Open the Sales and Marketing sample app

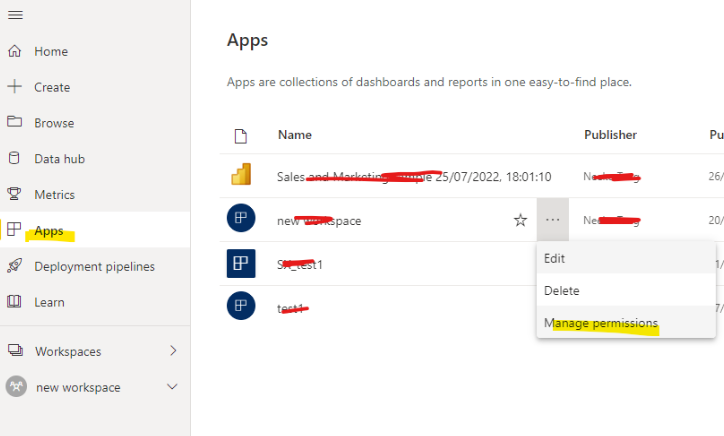[x=414, y=176]
